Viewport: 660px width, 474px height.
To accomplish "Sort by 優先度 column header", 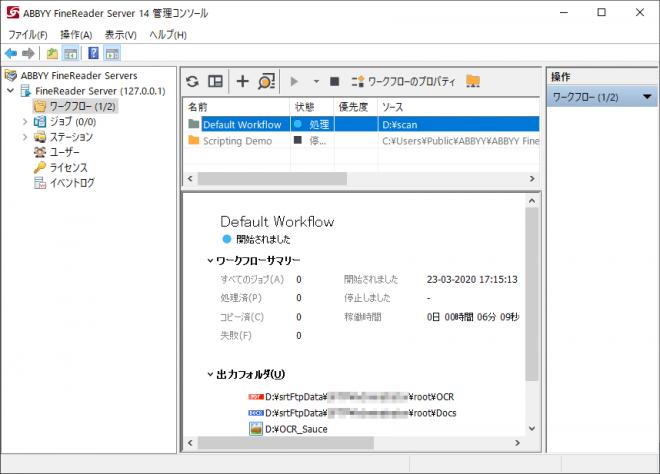I will point(356,107).
